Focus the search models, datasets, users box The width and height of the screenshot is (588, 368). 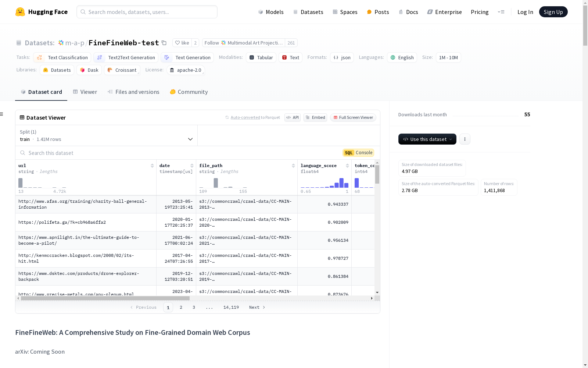[x=147, y=12]
